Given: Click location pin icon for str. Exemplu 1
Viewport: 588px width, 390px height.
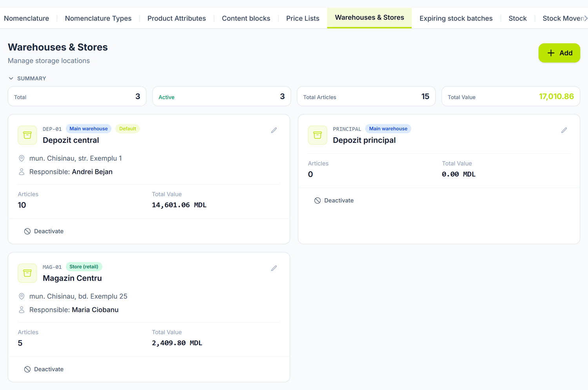Looking at the screenshot, I should (22, 159).
